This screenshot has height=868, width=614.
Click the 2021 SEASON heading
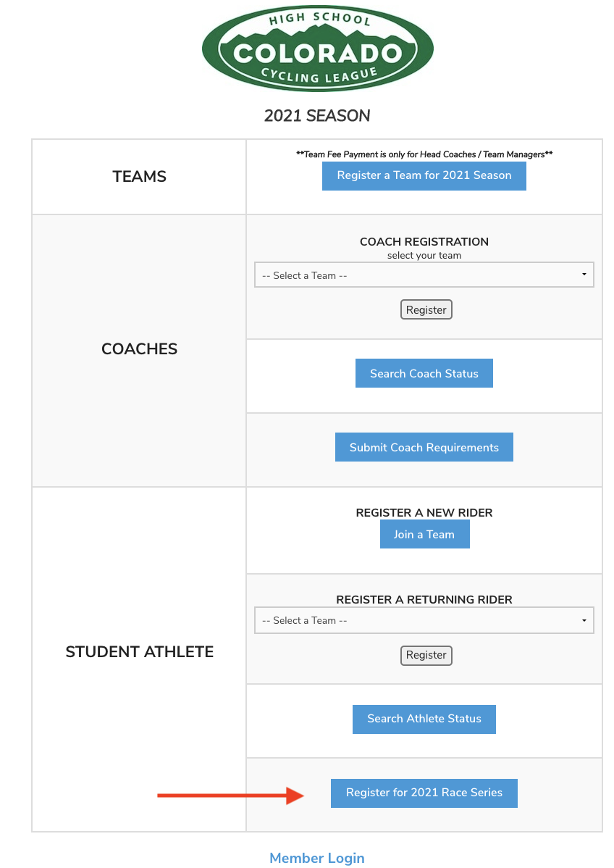[x=317, y=116]
